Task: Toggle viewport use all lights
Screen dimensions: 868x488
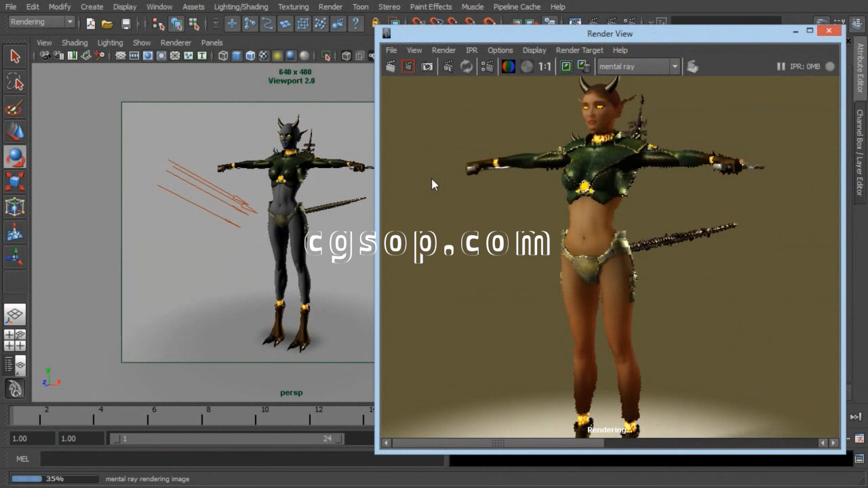Action: pos(277,56)
